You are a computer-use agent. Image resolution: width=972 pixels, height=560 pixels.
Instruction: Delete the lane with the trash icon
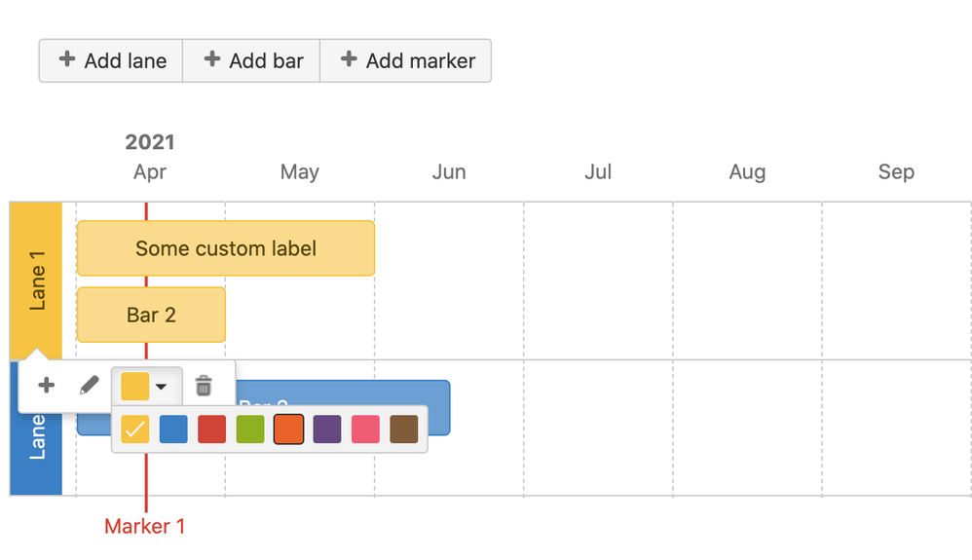click(204, 385)
